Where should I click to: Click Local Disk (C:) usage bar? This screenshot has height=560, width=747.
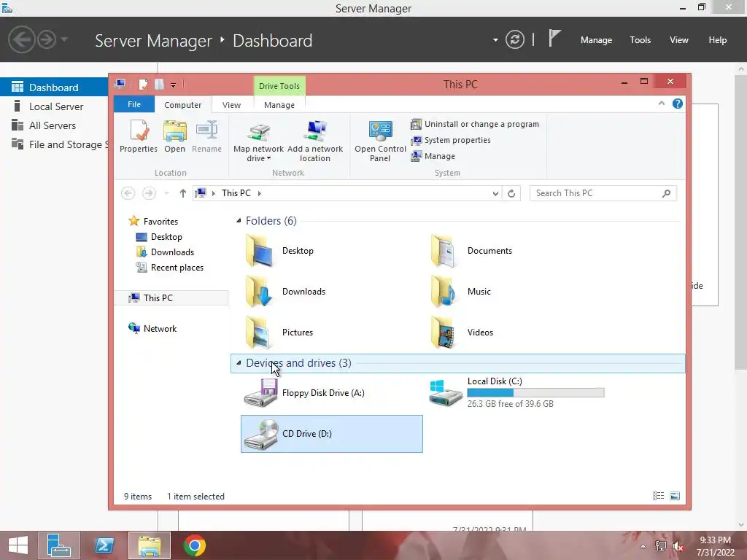click(x=535, y=392)
